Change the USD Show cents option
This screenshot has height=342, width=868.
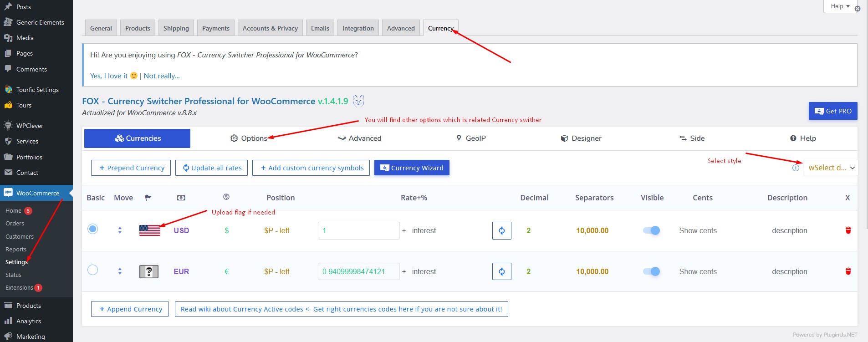click(x=698, y=230)
